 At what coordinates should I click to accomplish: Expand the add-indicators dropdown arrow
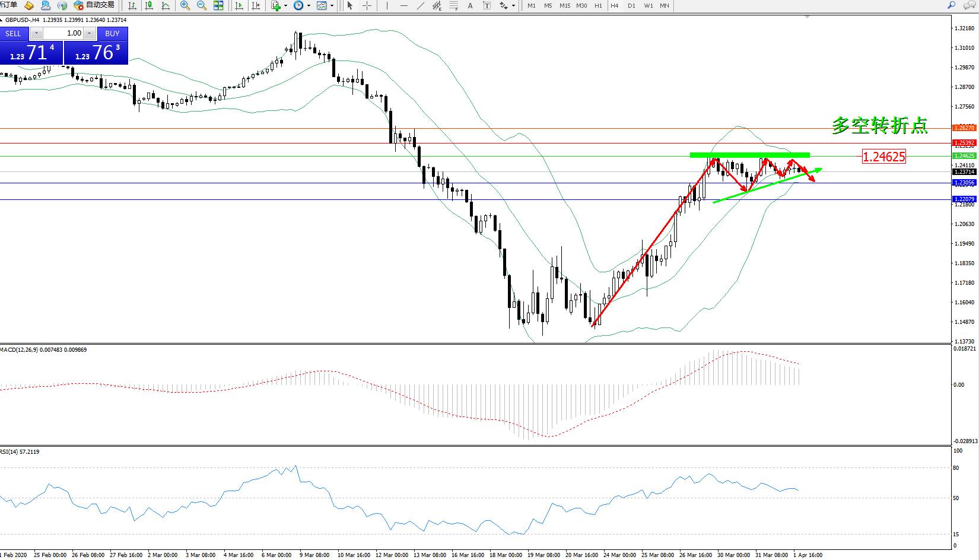coord(285,6)
